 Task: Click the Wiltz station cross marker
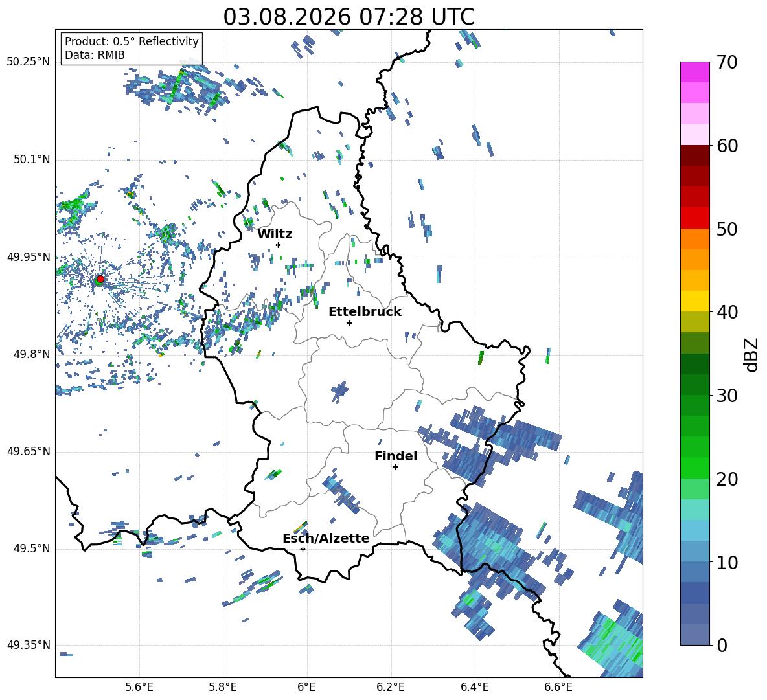(x=279, y=245)
